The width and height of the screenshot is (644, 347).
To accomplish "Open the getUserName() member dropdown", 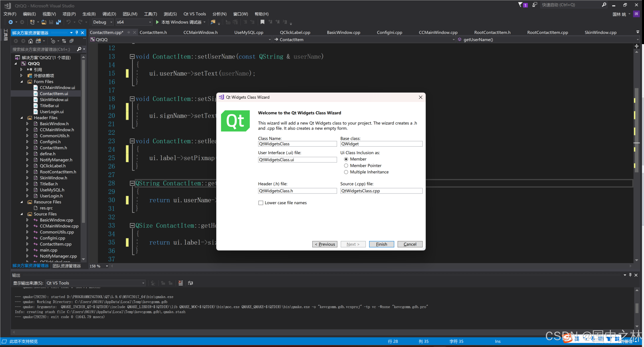I will click(x=548, y=39).
